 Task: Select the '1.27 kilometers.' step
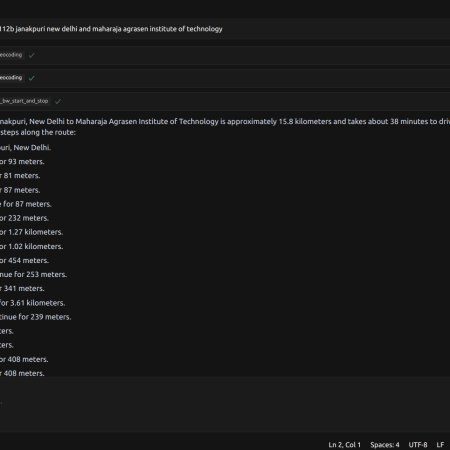pyautogui.click(x=31, y=232)
